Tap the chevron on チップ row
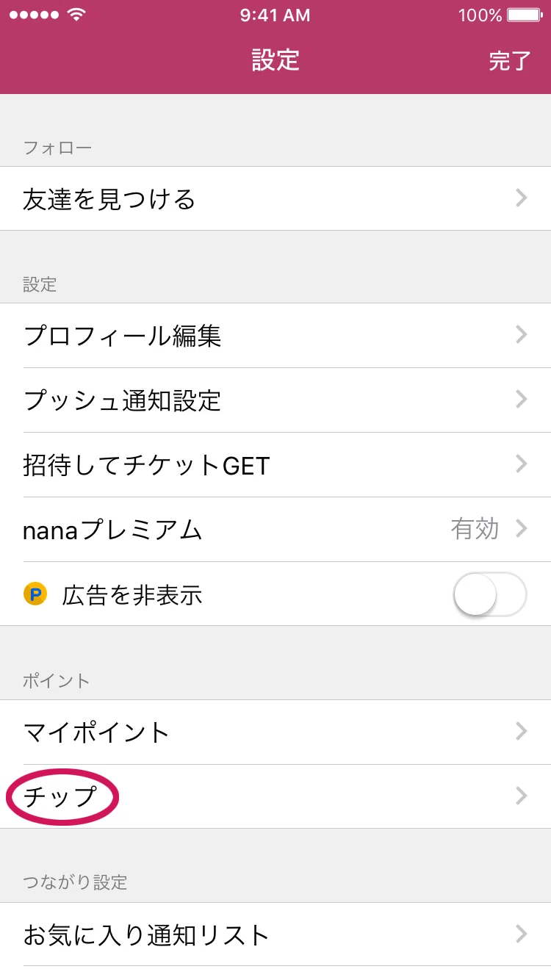Image resolution: width=551 pixels, height=980 pixels. [522, 796]
